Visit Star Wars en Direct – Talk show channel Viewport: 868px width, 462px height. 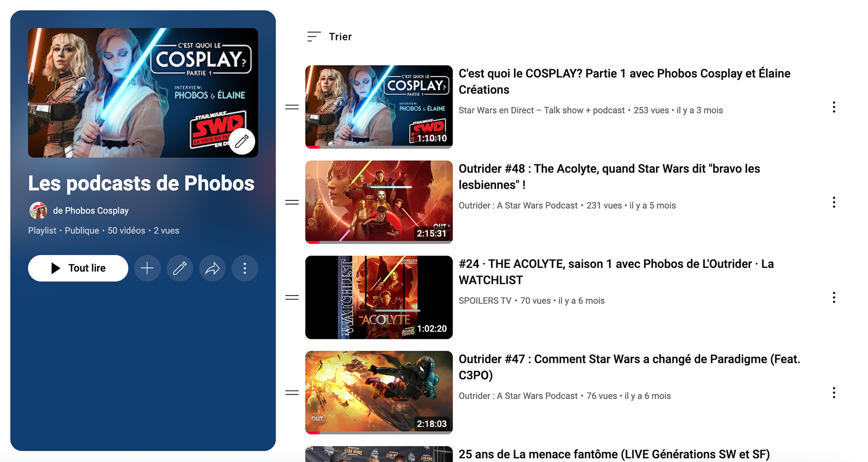542,110
